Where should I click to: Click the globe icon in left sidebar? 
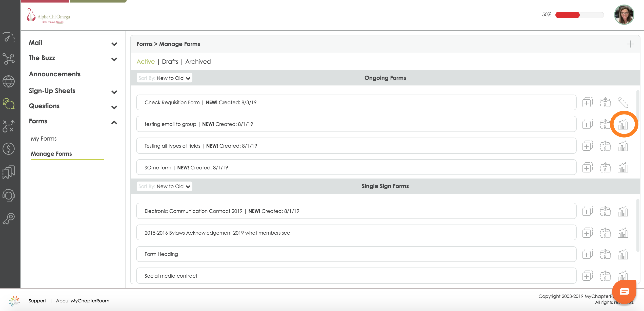tap(9, 81)
